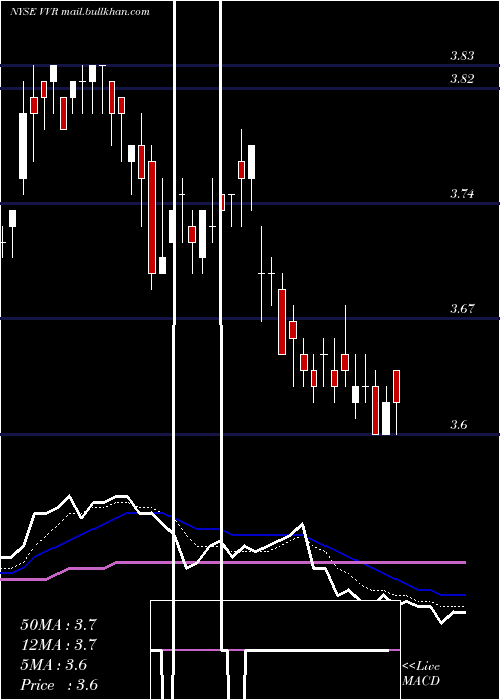Image resolution: width=500 pixels, height=700 pixels.
Task: Click the 3.67 price level label
Action: tap(462, 308)
